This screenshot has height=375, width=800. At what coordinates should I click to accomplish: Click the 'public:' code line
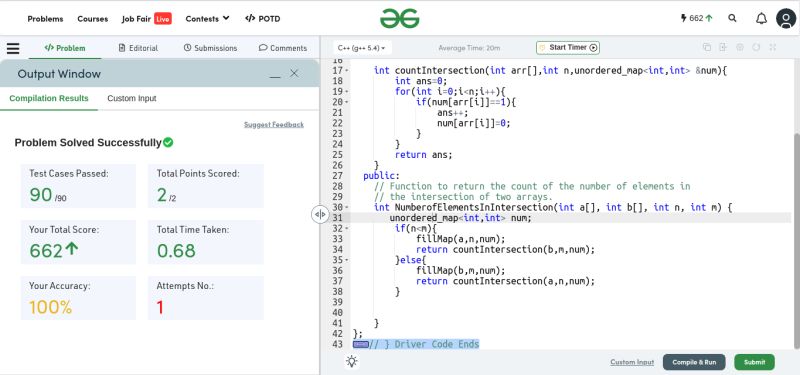point(382,176)
